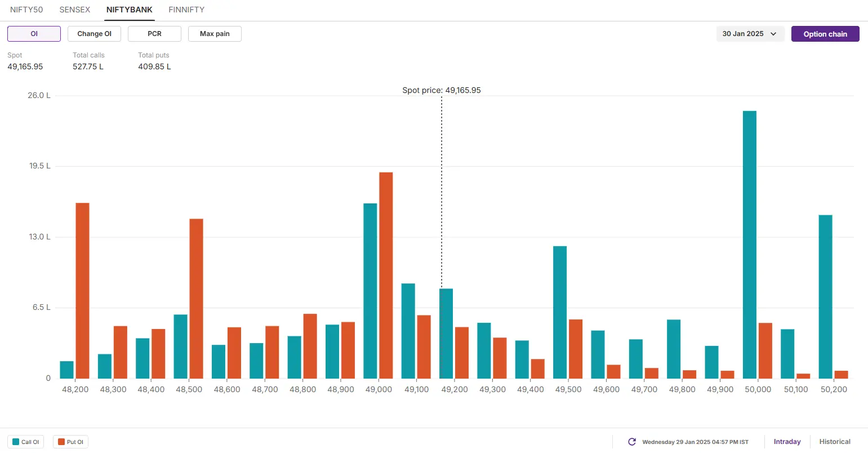Open the 30 Jan 2025 expiry dropdown

click(x=750, y=34)
